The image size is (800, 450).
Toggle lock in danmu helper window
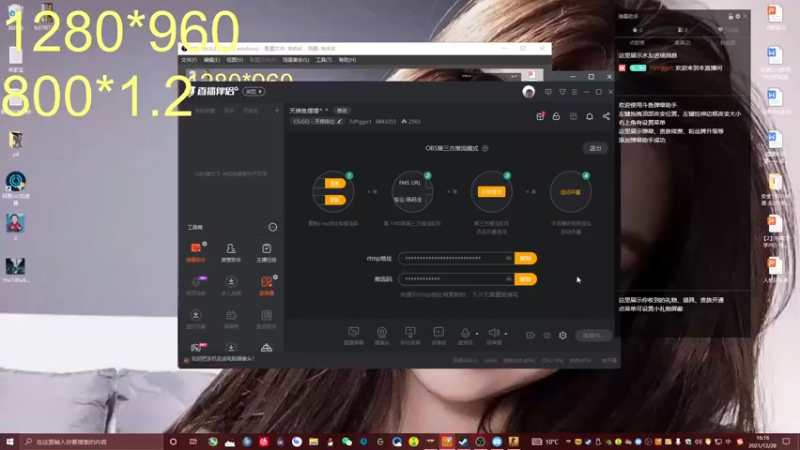click(x=731, y=16)
